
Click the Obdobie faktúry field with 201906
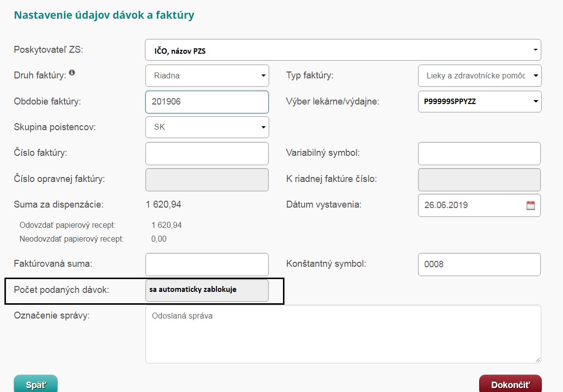(x=207, y=102)
